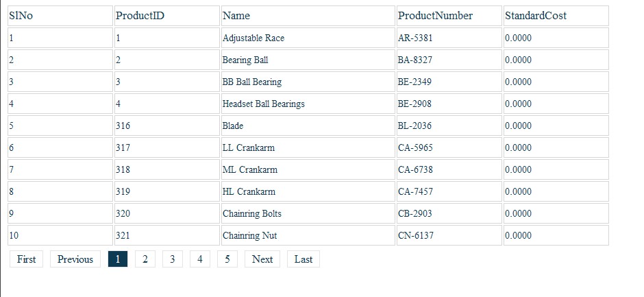
Task: Jump to page 2
Action: 145,259
